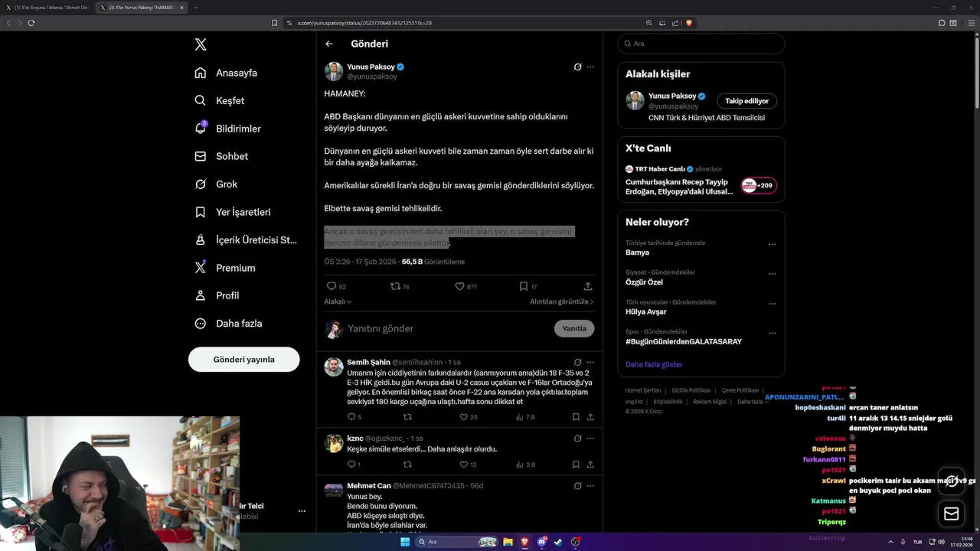Open Yer İşaretleri bookmarks
This screenshot has width=980, height=551.
pos(232,212)
